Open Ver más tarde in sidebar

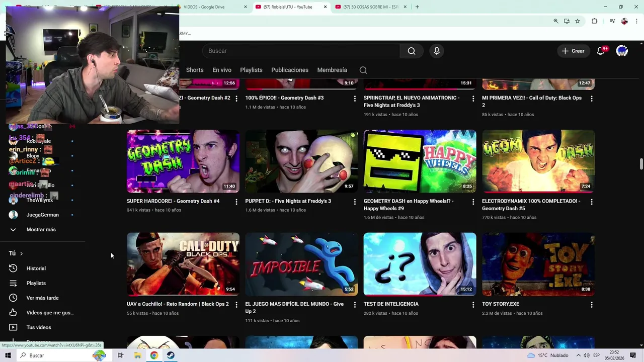click(43, 298)
